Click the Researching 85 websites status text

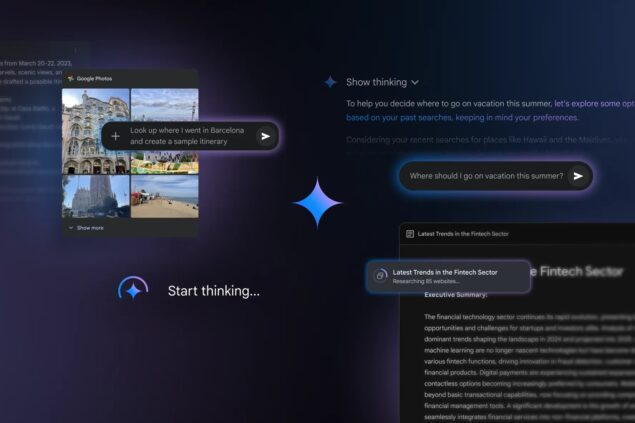(426, 281)
